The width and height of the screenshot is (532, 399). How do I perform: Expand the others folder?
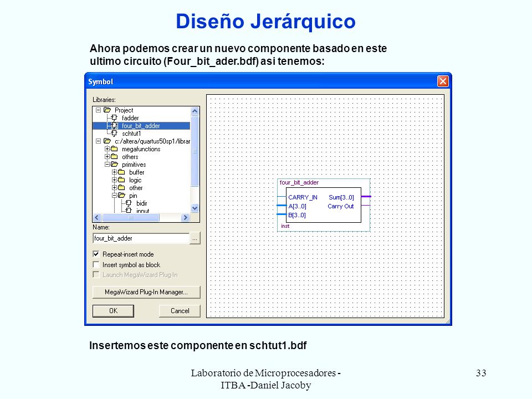point(107,156)
